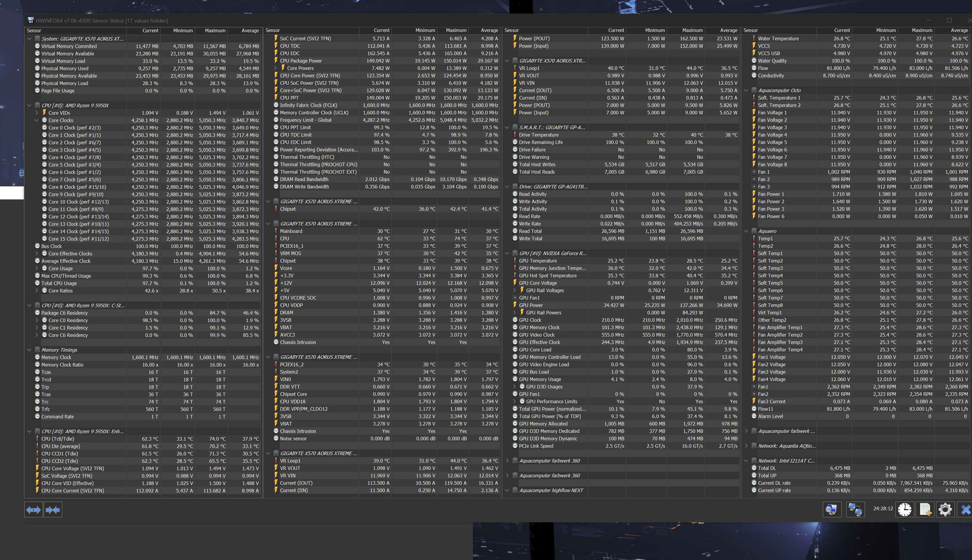972x560 pixels.
Task: Select the Power Reporting Deviation row
Action: (382, 150)
